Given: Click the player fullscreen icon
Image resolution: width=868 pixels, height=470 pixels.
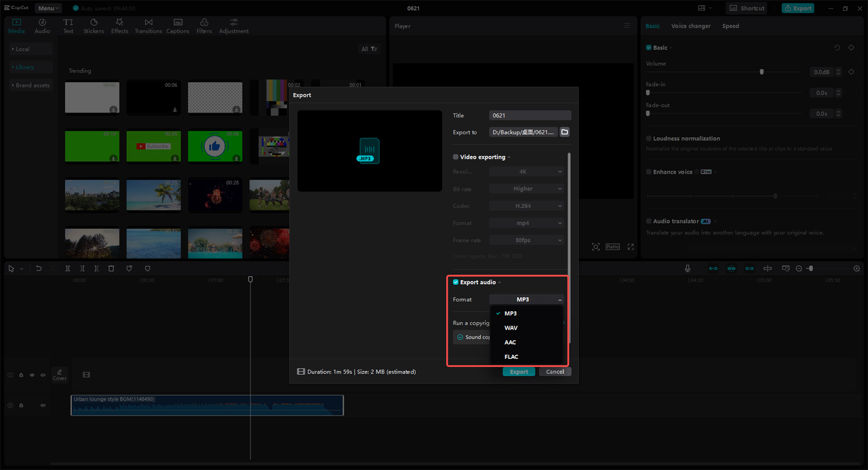Looking at the screenshot, I should click(x=630, y=247).
